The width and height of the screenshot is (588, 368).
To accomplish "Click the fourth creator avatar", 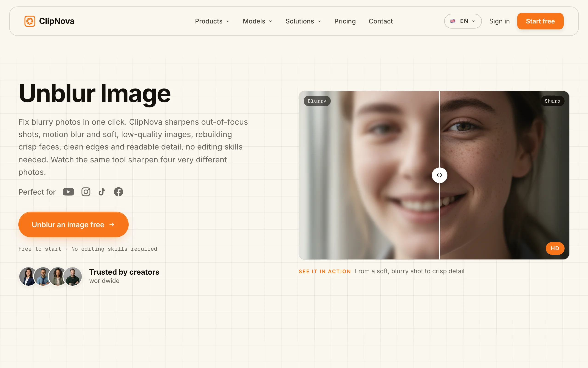I will pos(72,276).
